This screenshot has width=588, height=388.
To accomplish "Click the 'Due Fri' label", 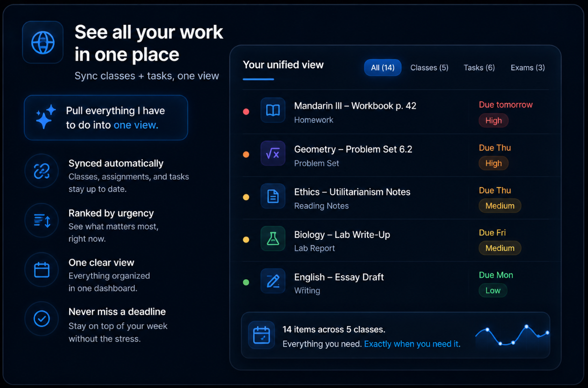I will click(x=492, y=233).
